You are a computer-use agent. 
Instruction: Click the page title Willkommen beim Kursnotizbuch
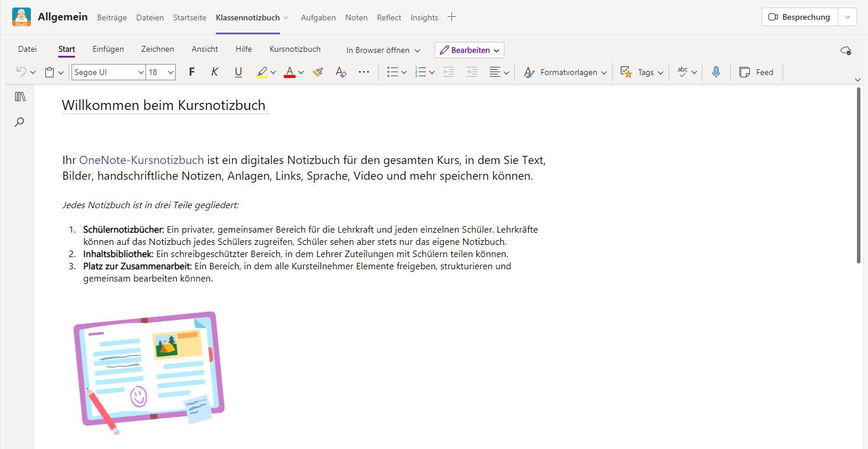pos(163,105)
